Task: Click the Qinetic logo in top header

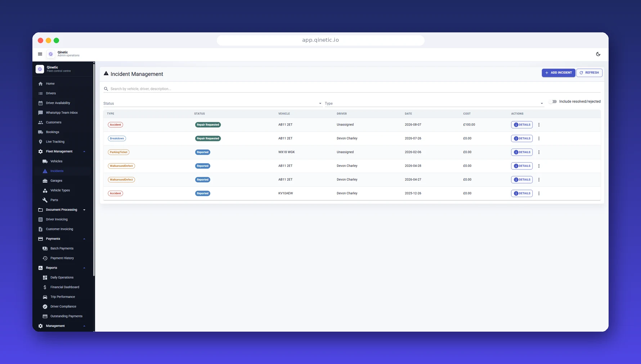Action: 51,54
